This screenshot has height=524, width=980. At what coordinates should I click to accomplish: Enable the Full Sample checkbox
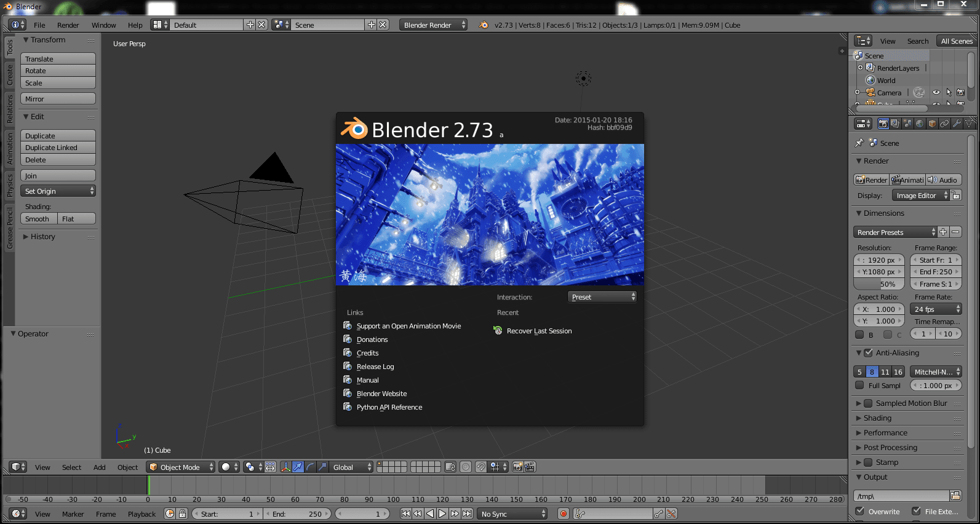click(x=859, y=386)
